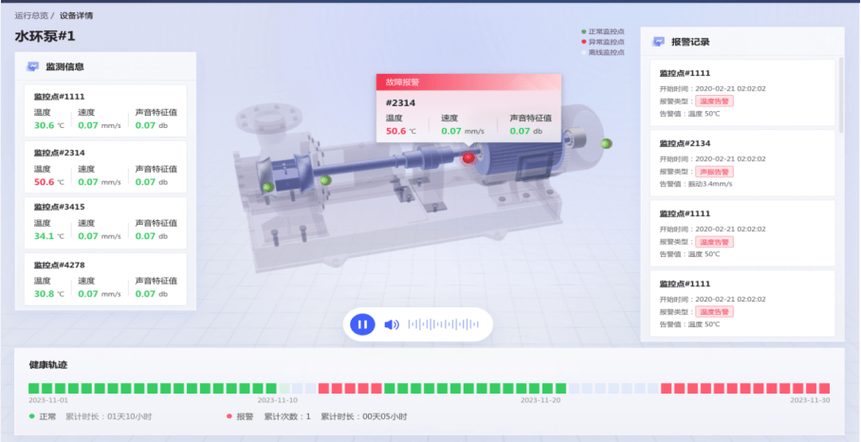Image resolution: width=861 pixels, height=442 pixels.
Task: Select green monitoring point on pump inlet casing
Action: click(268, 187)
